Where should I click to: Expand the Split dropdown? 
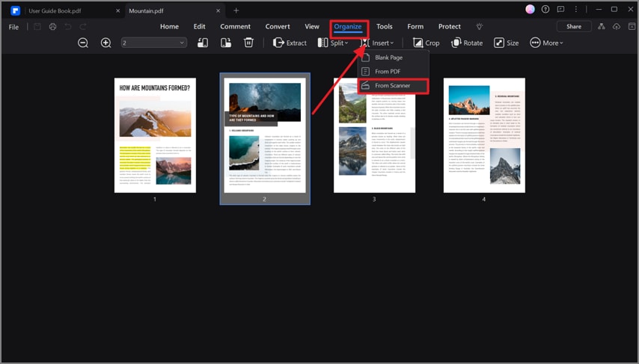tap(333, 43)
